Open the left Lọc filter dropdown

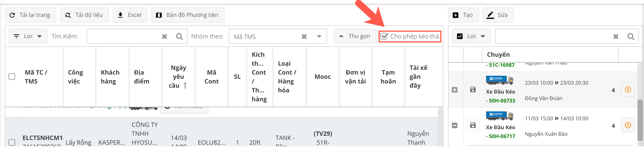(x=28, y=36)
